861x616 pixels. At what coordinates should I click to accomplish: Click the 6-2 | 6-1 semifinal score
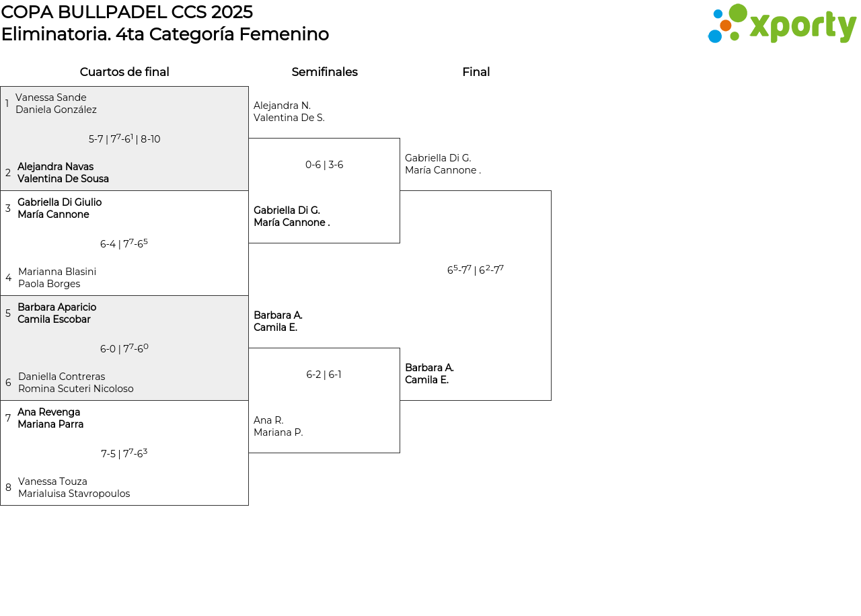coord(324,375)
